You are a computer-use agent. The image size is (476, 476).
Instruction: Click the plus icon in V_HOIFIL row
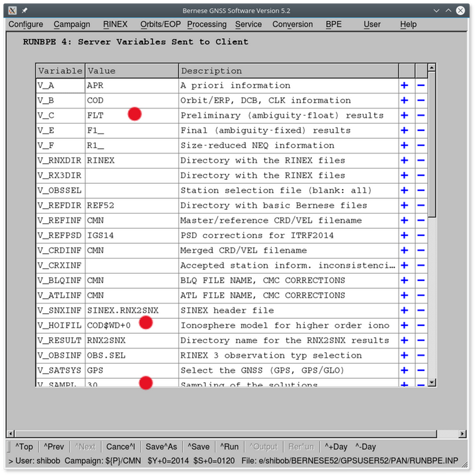click(405, 325)
